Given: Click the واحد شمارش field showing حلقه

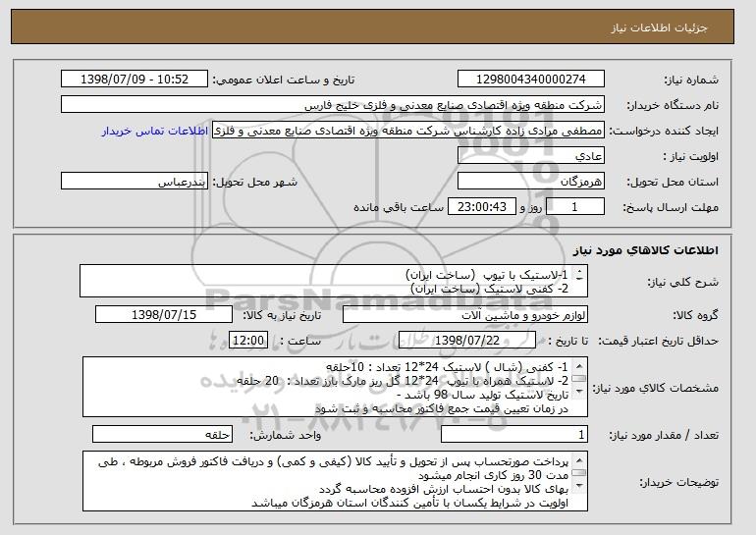Looking at the screenshot, I should tap(162, 434).
